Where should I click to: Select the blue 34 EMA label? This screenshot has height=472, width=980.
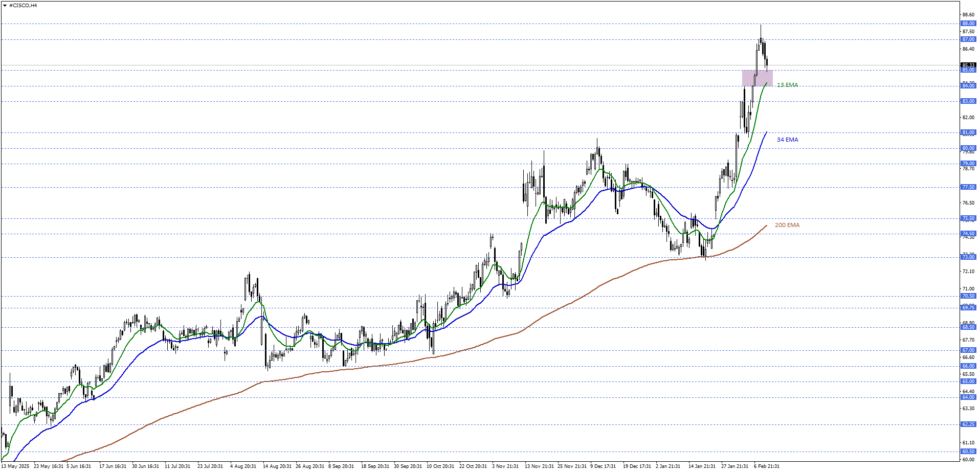787,140
